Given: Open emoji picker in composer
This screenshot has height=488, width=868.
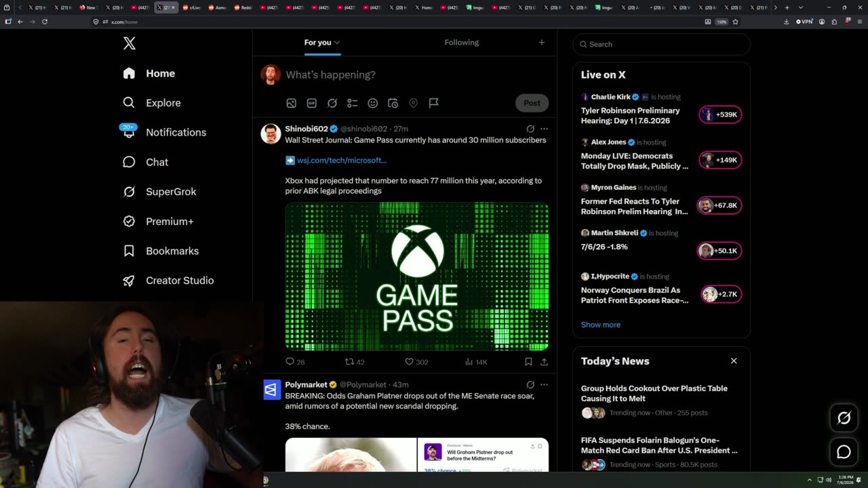Looking at the screenshot, I should pyautogui.click(x=372, y=103).
